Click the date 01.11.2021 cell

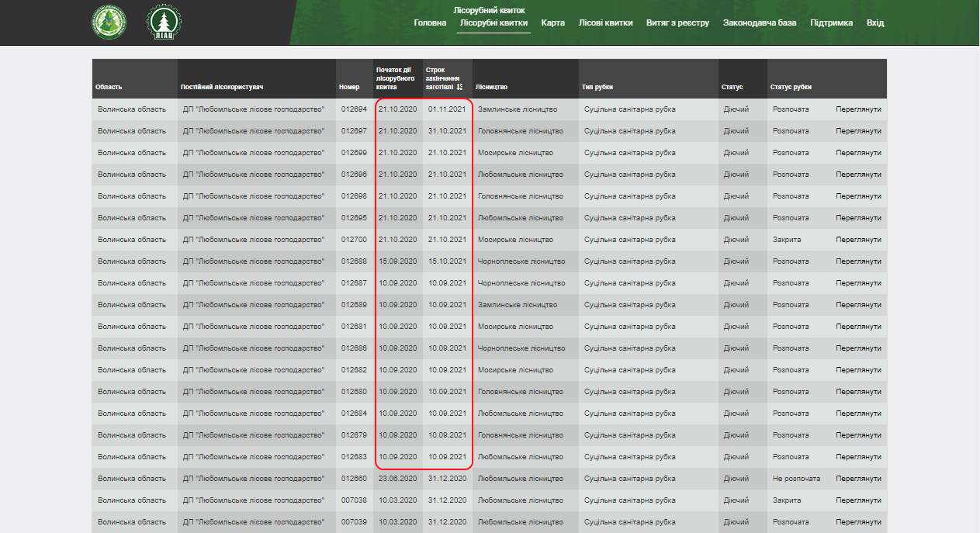coord(447,109)
